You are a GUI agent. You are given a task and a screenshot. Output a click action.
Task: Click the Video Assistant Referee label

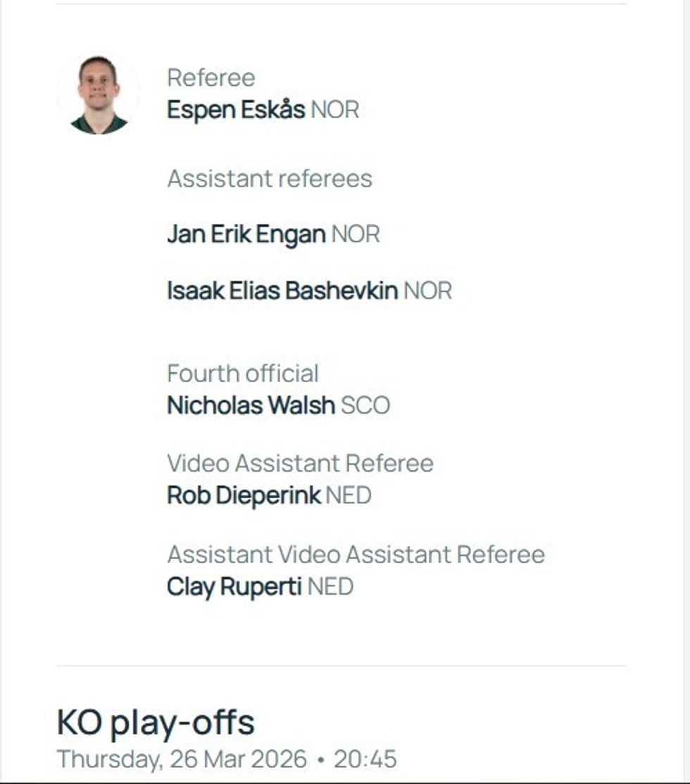300,463
